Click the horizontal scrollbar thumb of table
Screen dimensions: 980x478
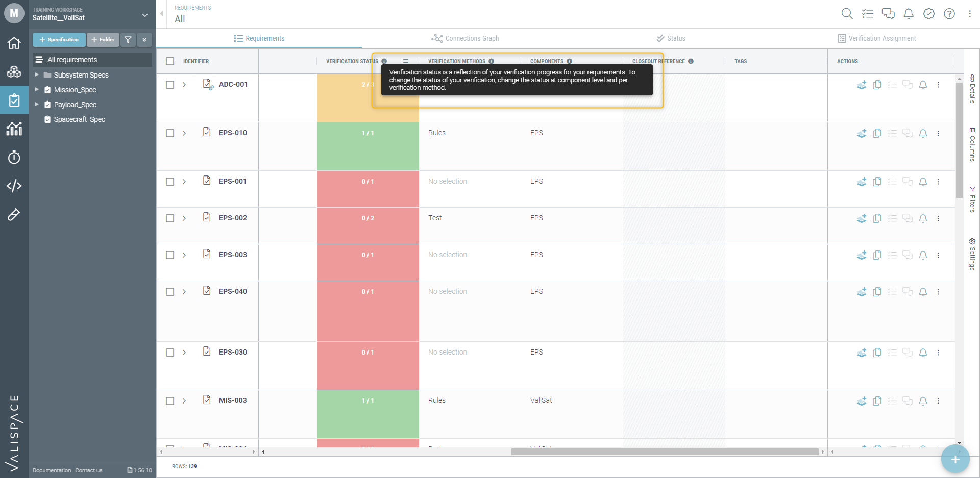pyautogui.click(x=665, y=451)
